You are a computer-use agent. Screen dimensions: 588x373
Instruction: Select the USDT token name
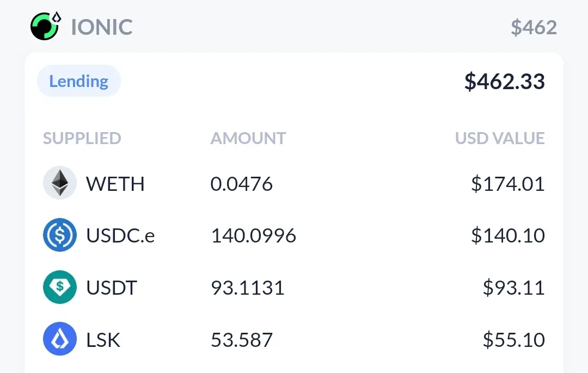click(112, 288)
